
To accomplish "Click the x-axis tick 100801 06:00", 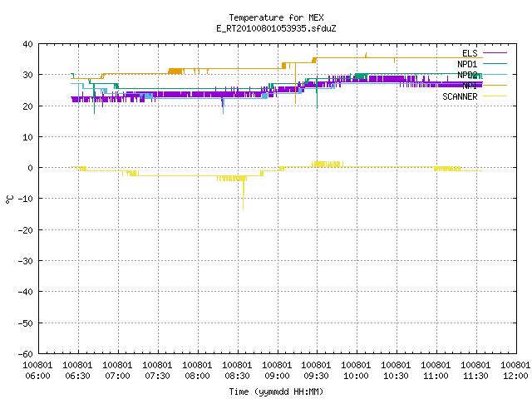I will coord(38,370).
